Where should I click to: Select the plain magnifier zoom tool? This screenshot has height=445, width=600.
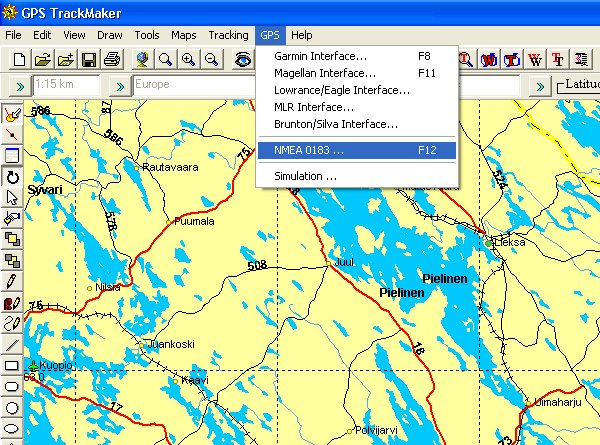165,60
